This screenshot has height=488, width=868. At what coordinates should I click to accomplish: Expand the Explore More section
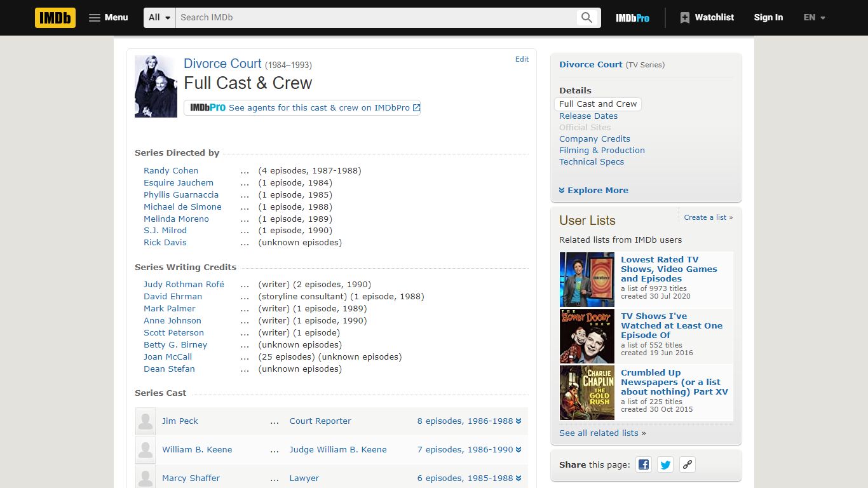[593, 190]
